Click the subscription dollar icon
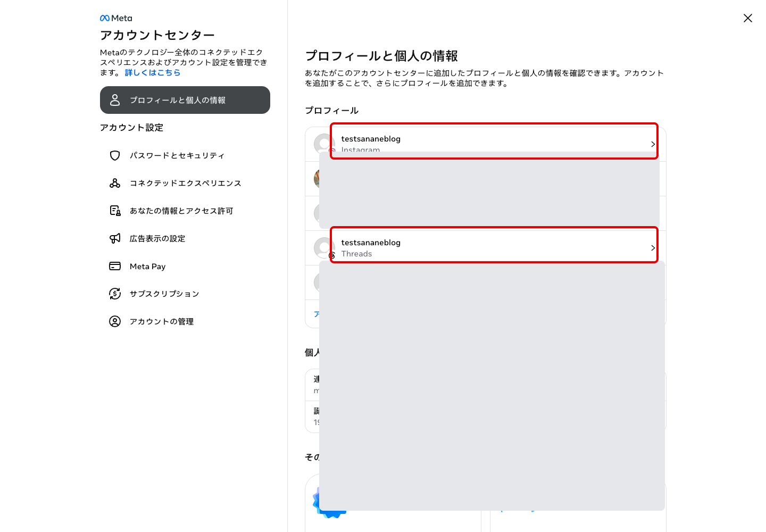 (115, 294)
